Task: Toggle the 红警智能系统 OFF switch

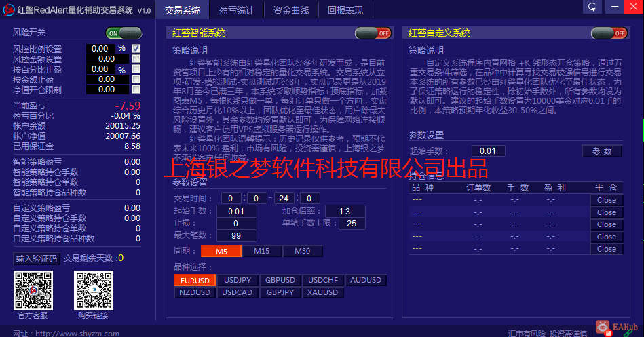Action: coord(373,33)
